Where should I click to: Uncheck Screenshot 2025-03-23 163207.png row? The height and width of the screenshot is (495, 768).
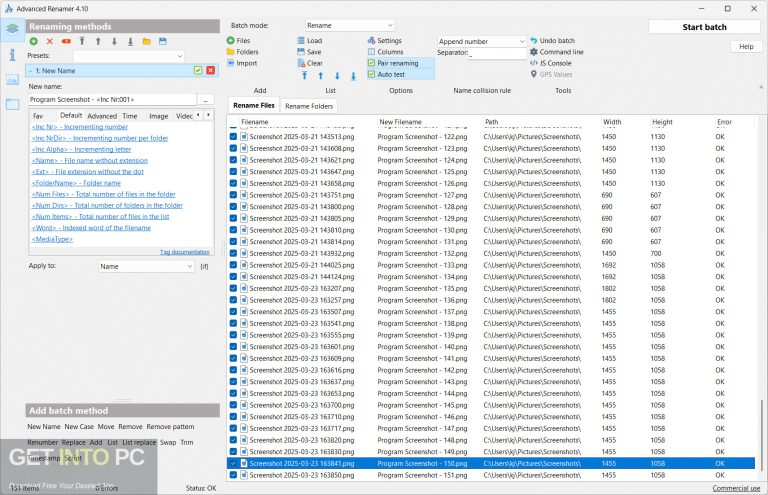point(233,288)
